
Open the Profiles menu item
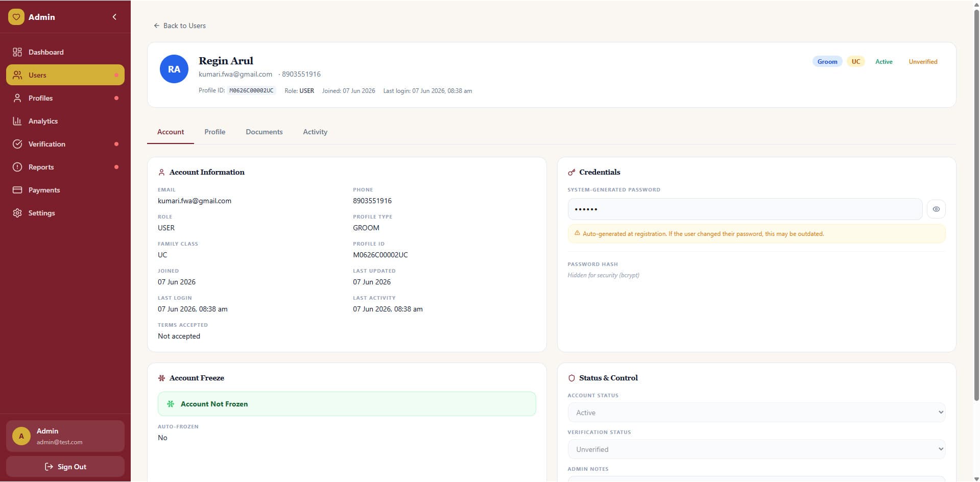click(x=65, y=98)
